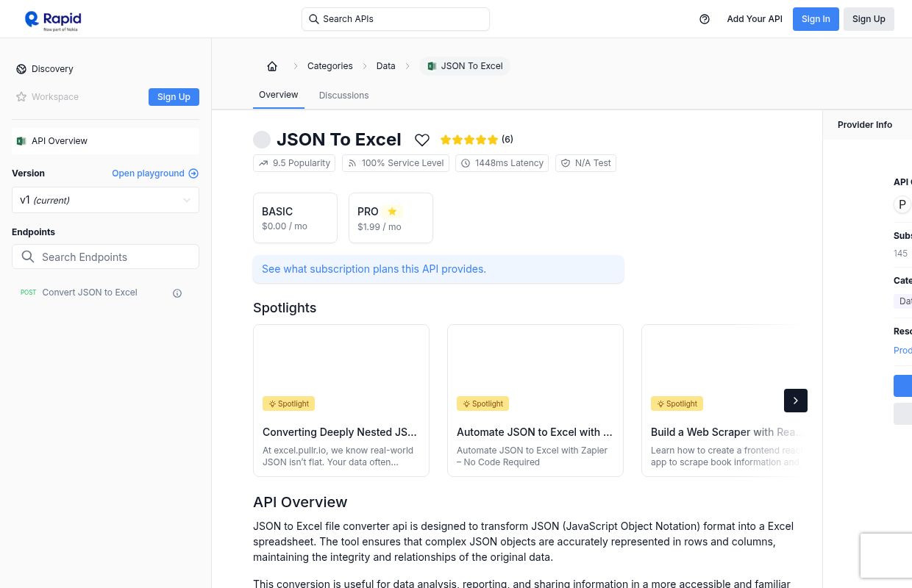Select the PRO $1.99 plan card
The height and width of the screenshot is (588, 912).
391,218
